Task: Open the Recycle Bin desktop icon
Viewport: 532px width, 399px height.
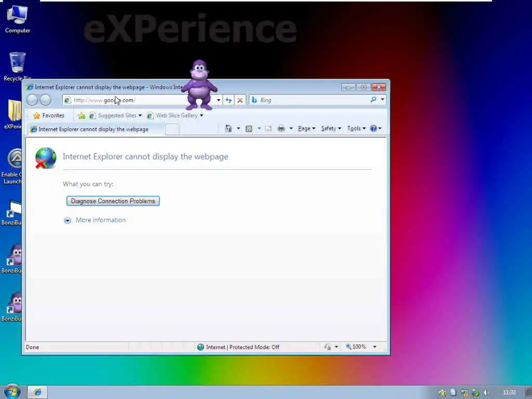Action: tap(17, 67)
